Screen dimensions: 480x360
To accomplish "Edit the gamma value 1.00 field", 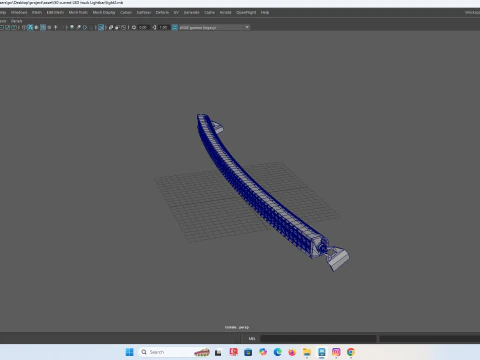I will point(163,27).
